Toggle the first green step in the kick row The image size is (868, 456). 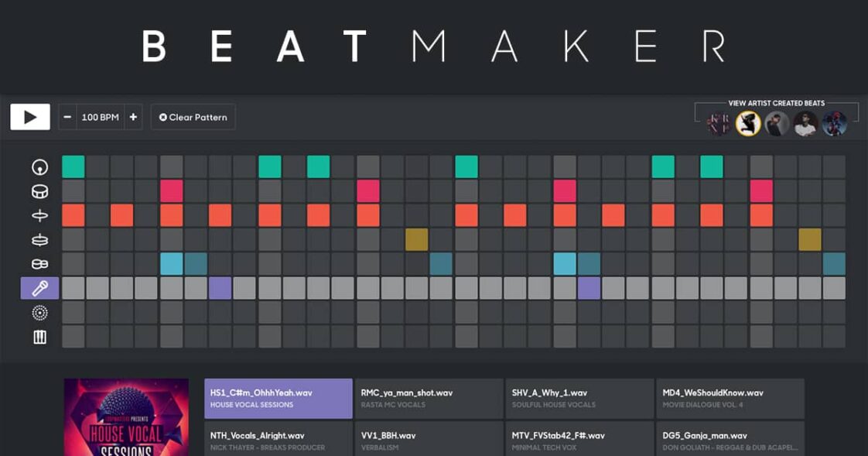[x=72, y=166]
